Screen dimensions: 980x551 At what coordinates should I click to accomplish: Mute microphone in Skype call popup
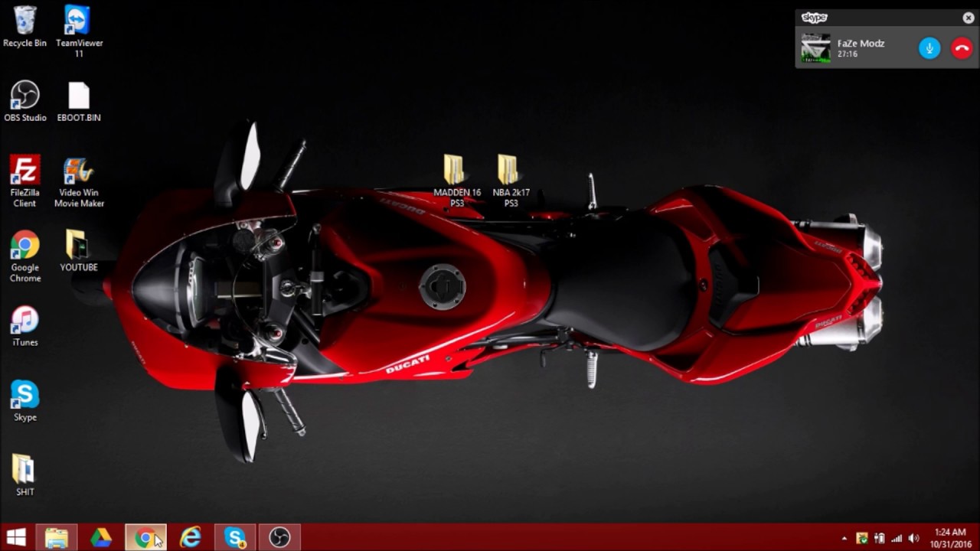pos(929,48)
